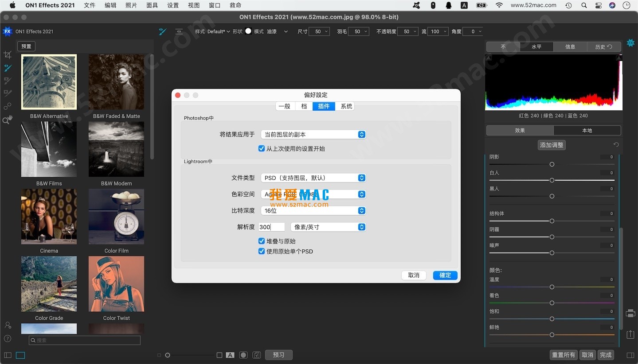Pick the retouch brush tool below masking brush

[x=8, y=81]
